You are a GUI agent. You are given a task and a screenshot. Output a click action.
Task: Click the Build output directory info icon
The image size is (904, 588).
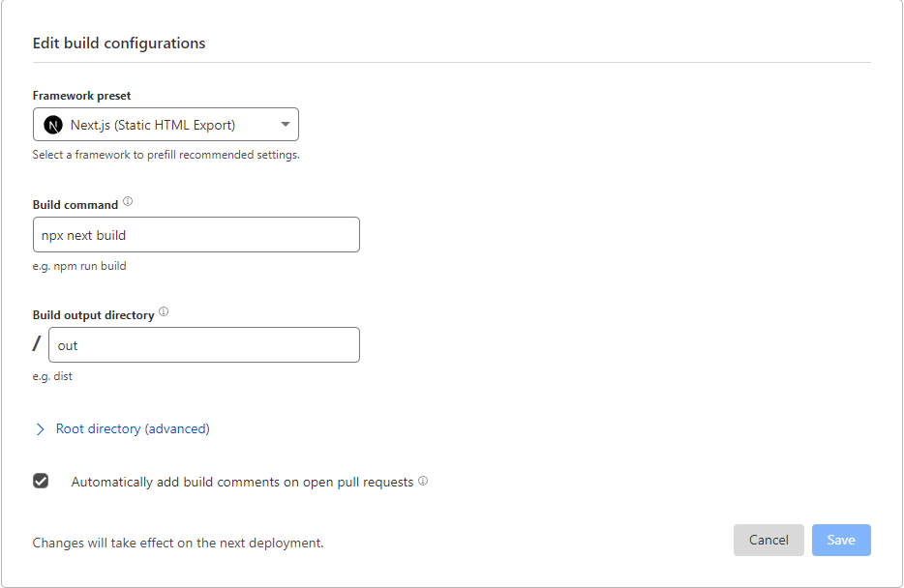[164, 310]
